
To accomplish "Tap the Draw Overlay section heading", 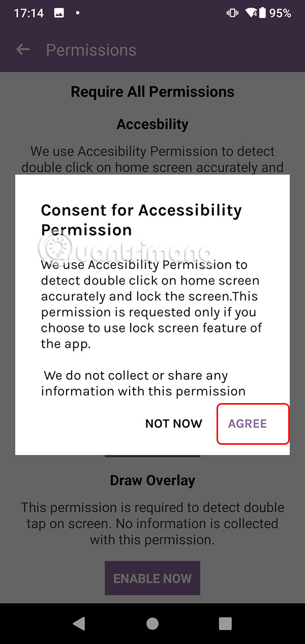I will coord(152,480).
